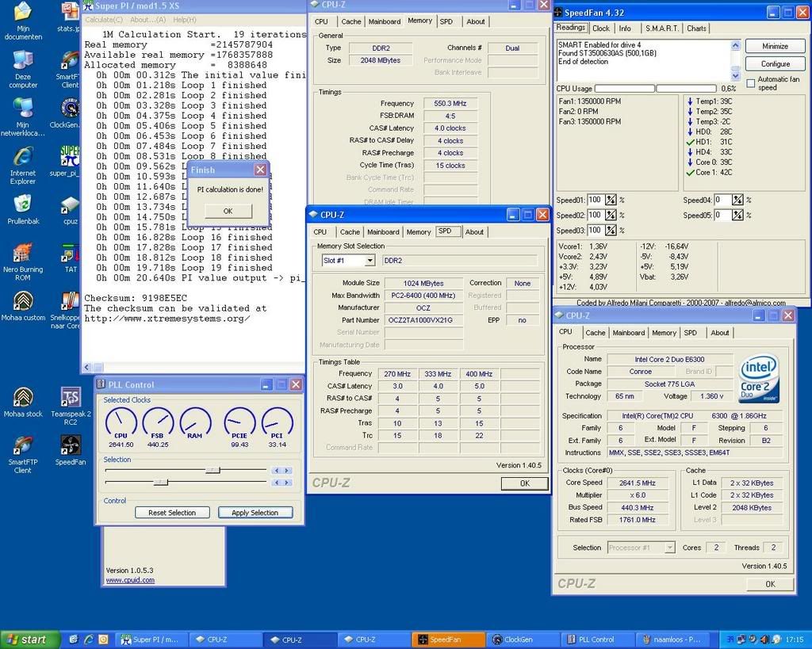Toggle Automatic fan speed checkbox in SpeedFan
Image resolution: width=812 pixels, height=649 pixels.
click(751, 83)
